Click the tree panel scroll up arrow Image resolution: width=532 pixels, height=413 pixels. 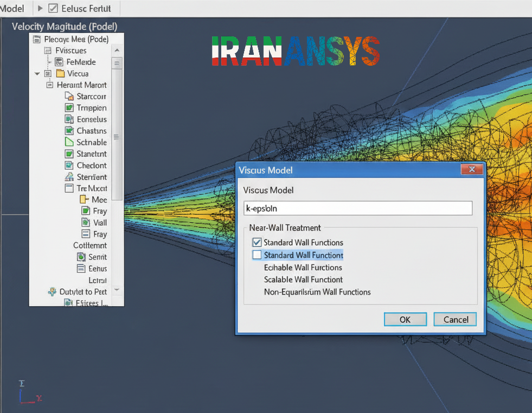(117, 50)
